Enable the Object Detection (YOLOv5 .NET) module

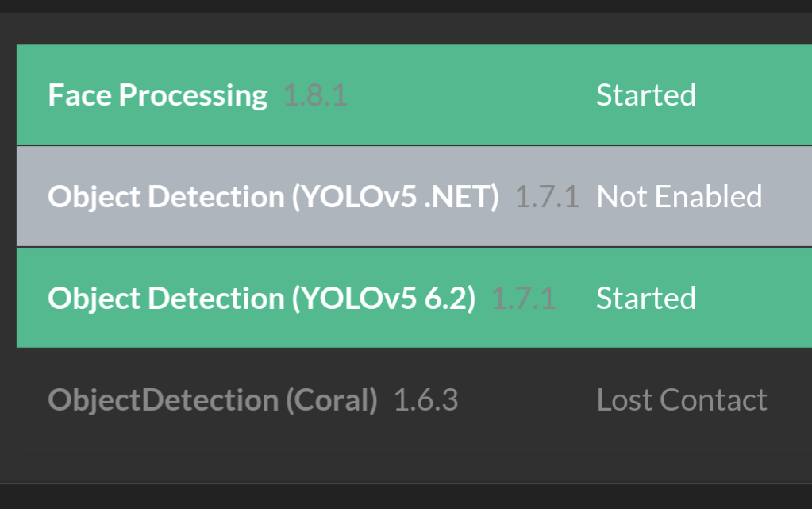click(679, 196)
